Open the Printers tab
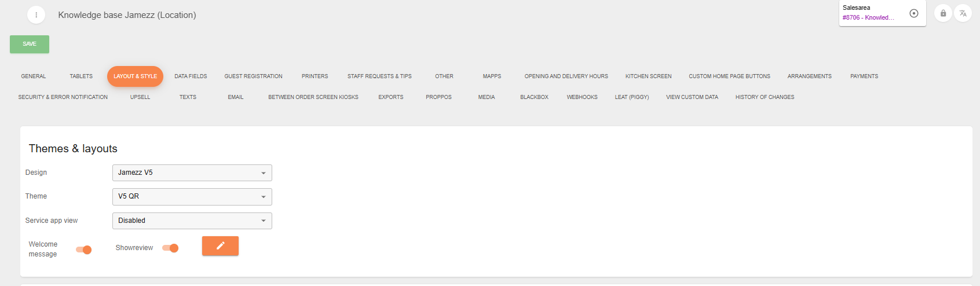 315,76
